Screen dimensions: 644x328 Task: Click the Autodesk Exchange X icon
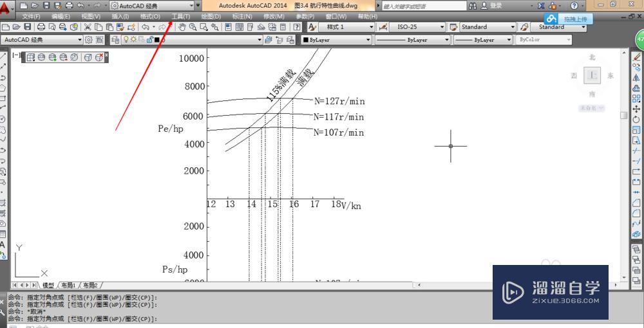coord(542,6)
